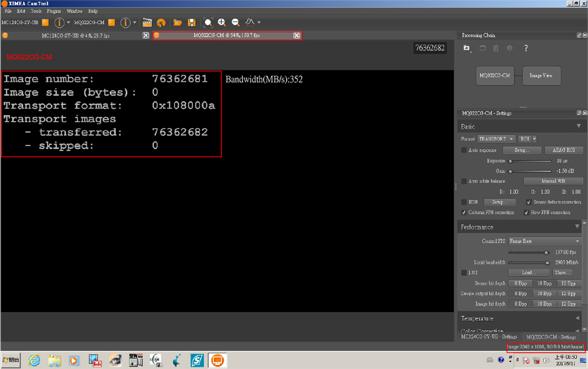The height and width of the screenshot is (369, 588).
Task: Open dropdown beside MQ022CG-CM info icon
Action: (134, 22)
